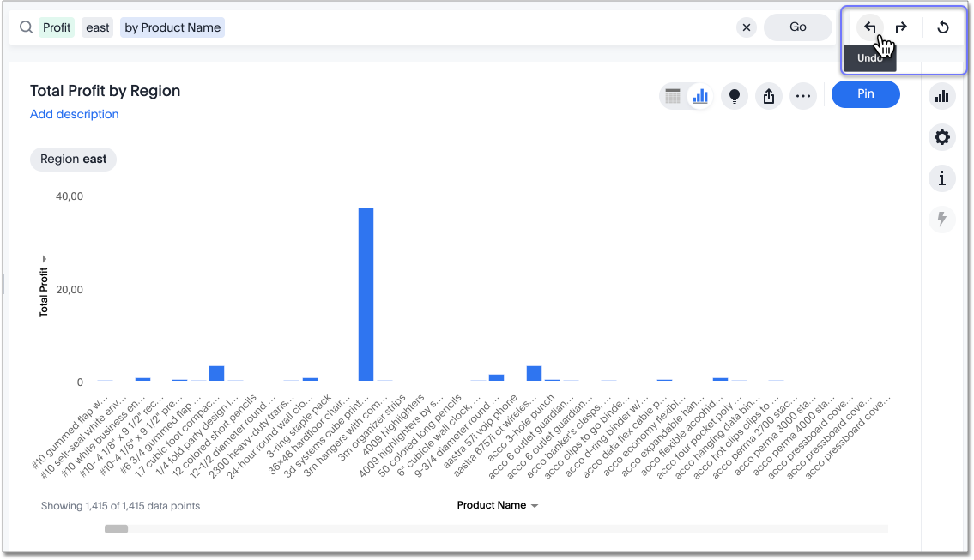Show query info icon in sidebar
This screenshot has width=974, height=560.
click(x=942, y=178)
